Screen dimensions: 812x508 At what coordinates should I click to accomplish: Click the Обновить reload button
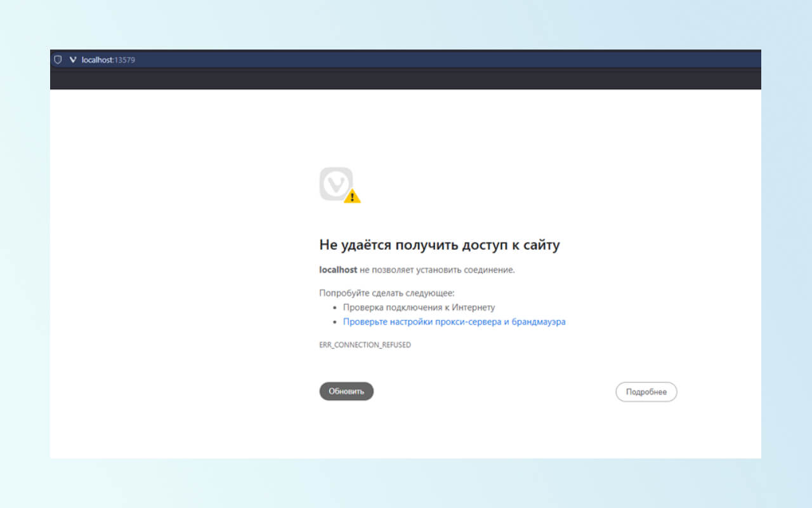346,391
